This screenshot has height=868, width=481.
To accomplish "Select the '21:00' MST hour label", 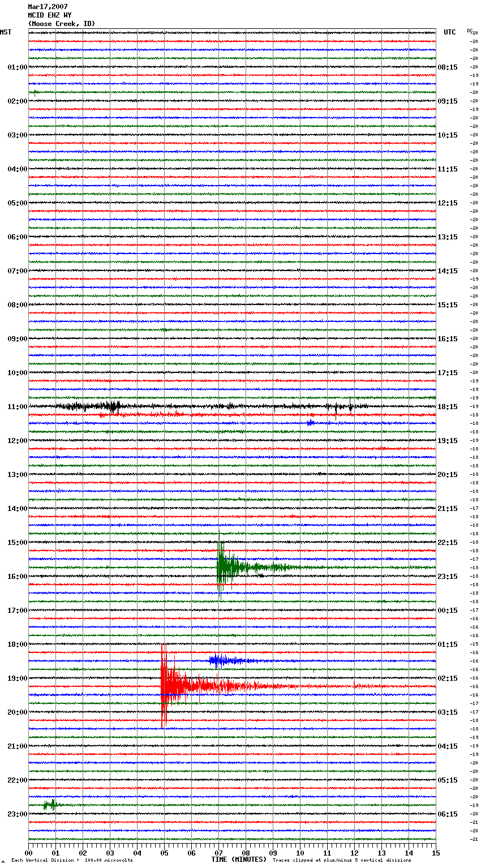I will click(17, 746).
